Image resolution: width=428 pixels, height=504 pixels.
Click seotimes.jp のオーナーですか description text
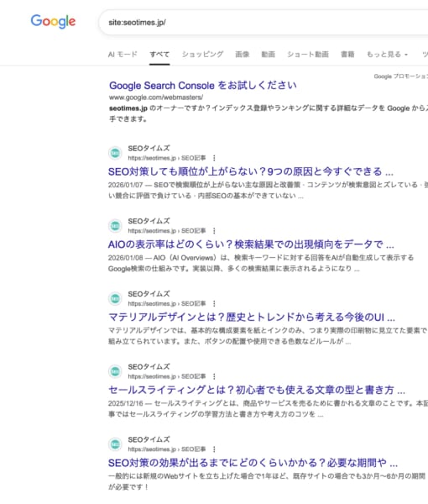click(x=269, y=113)
